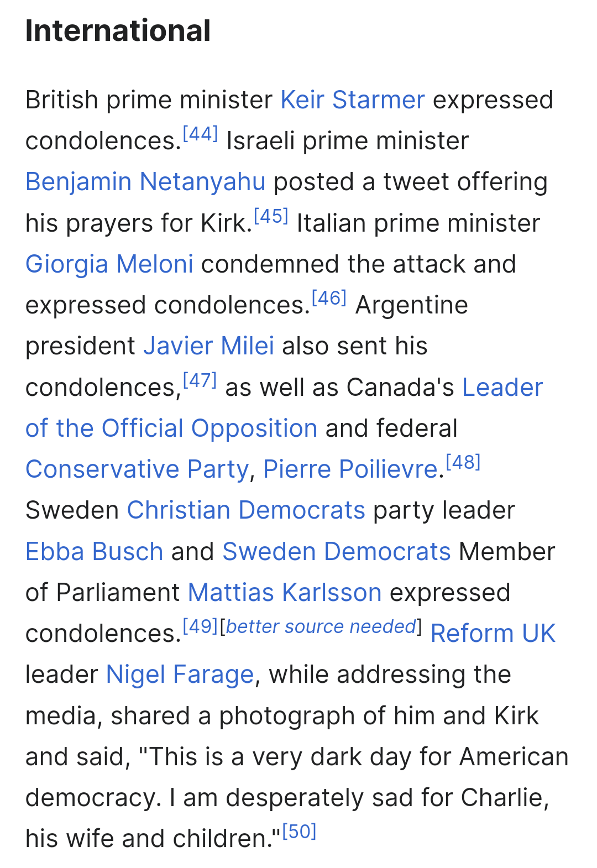597x868 pixels.
Task: Jump to citation 44
Action: pyautogui.click(x=200, y=133)
